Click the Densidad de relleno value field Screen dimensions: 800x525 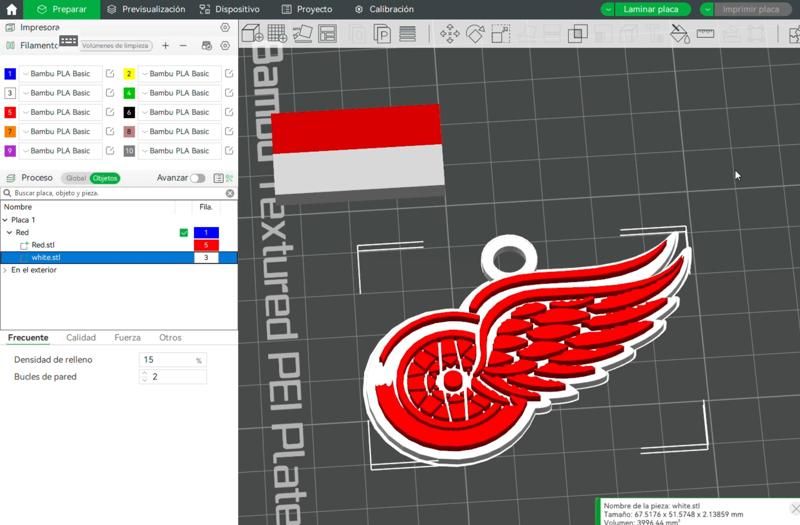172,360
